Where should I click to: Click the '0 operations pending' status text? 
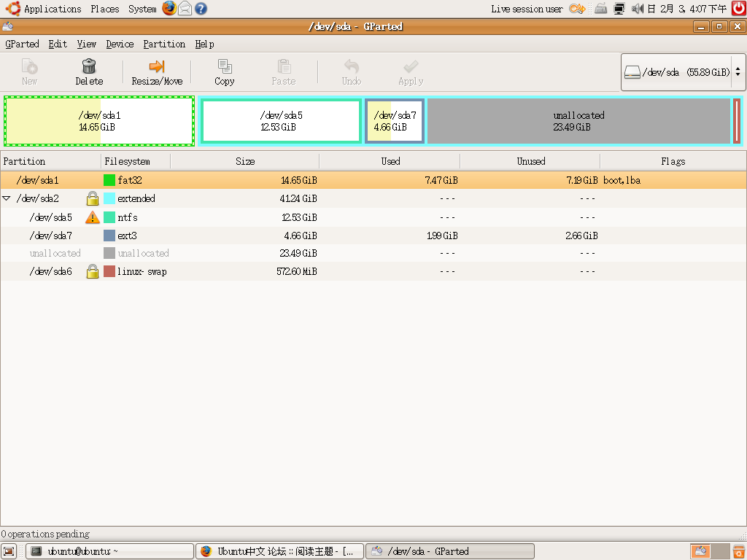click(45, 534)
